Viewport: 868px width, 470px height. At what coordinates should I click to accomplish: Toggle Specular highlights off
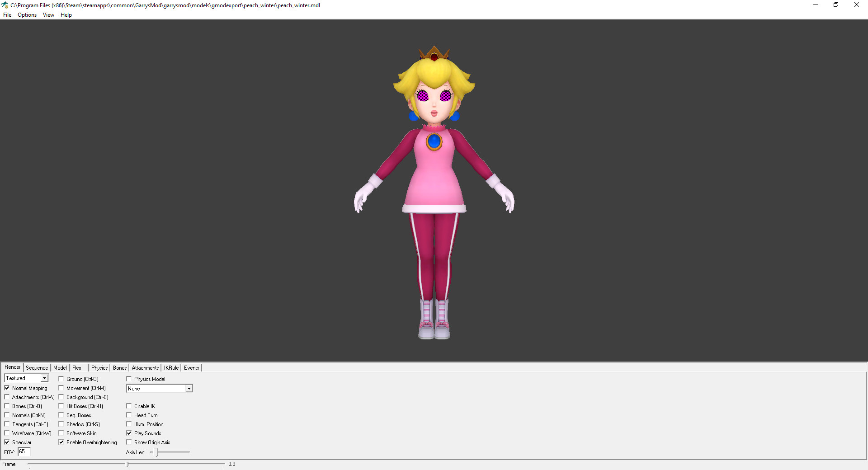pyautogui.click(x=7, y=442)
